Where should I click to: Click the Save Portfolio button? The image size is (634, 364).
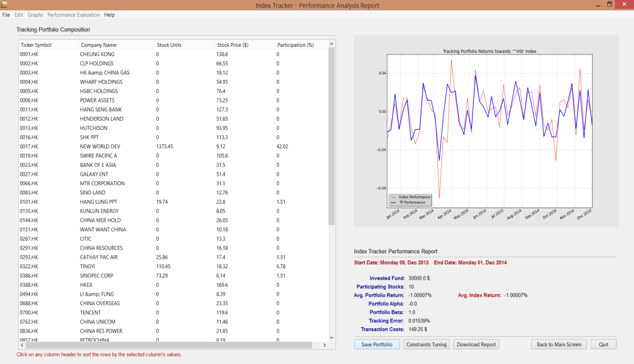377,345
